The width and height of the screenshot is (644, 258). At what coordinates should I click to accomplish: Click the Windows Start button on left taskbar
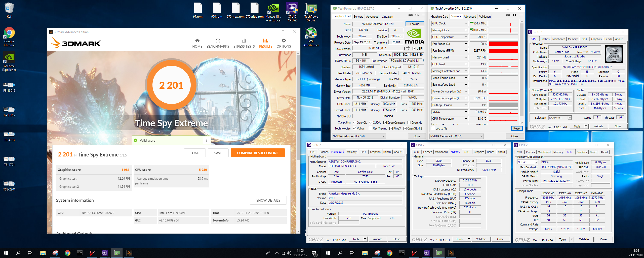tap(6, 253)
